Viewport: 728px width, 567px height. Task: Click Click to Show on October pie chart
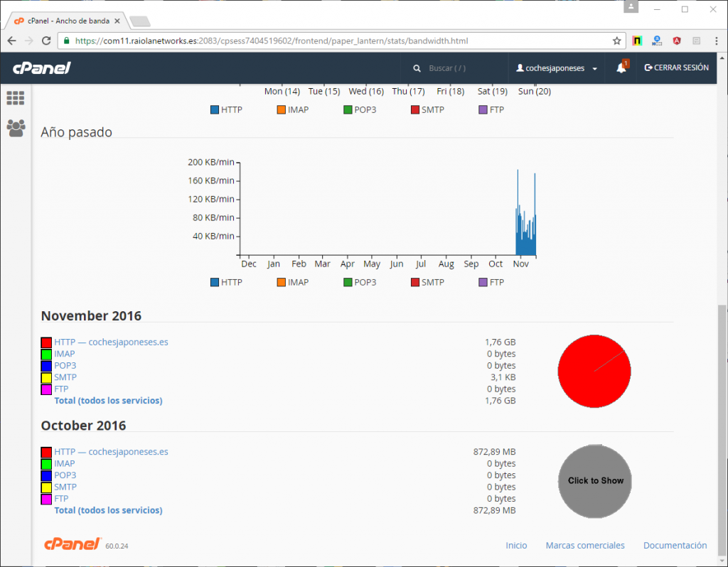[x=595, y=481]
